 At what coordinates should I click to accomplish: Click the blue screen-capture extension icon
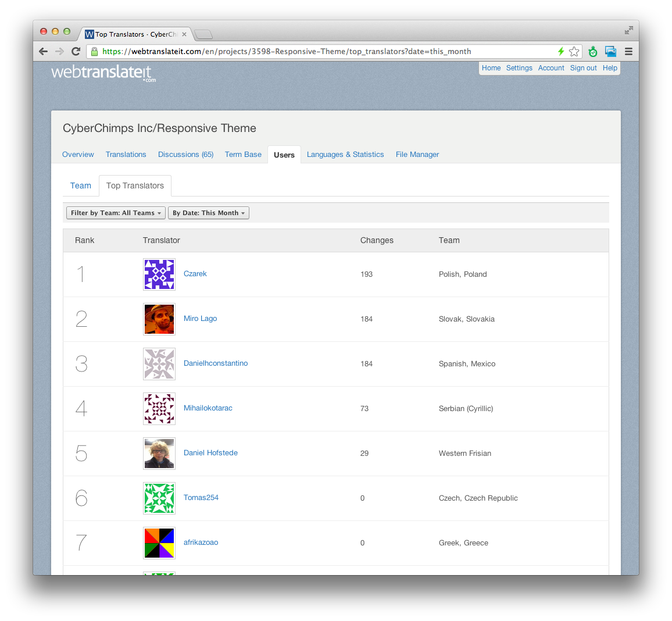coord(611,51)
